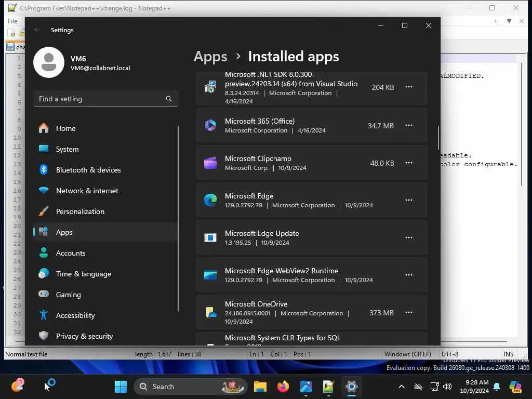Click the Installed apps list scrollbar
Viewport: 532px width, 399px height.
coord(438,138)
